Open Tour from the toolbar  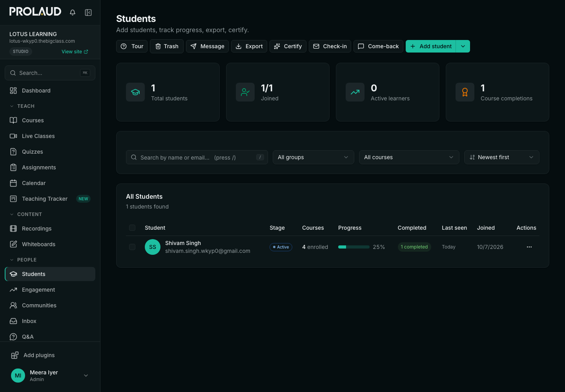tap(132, 46)
